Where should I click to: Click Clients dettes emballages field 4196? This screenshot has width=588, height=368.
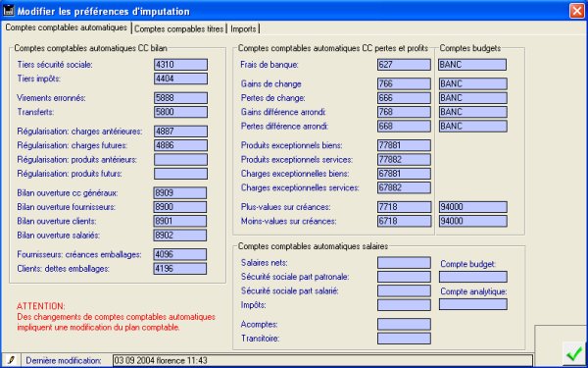(x=180, y=269)
